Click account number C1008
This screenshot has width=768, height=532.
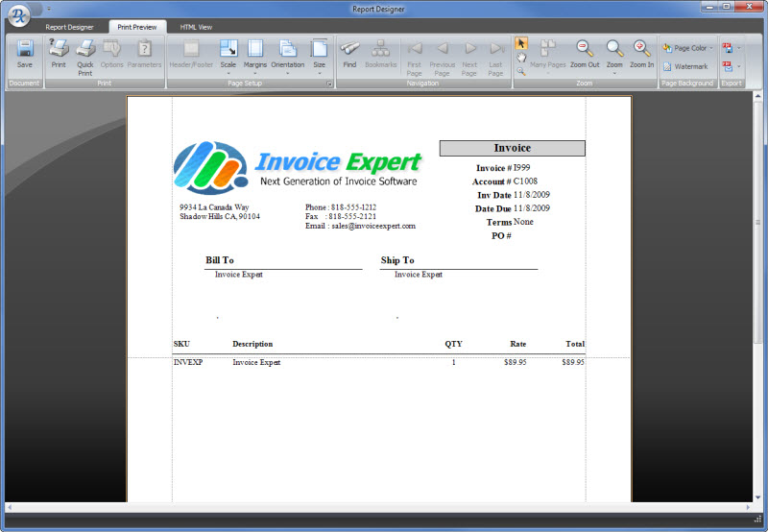[x=525, y=181]
